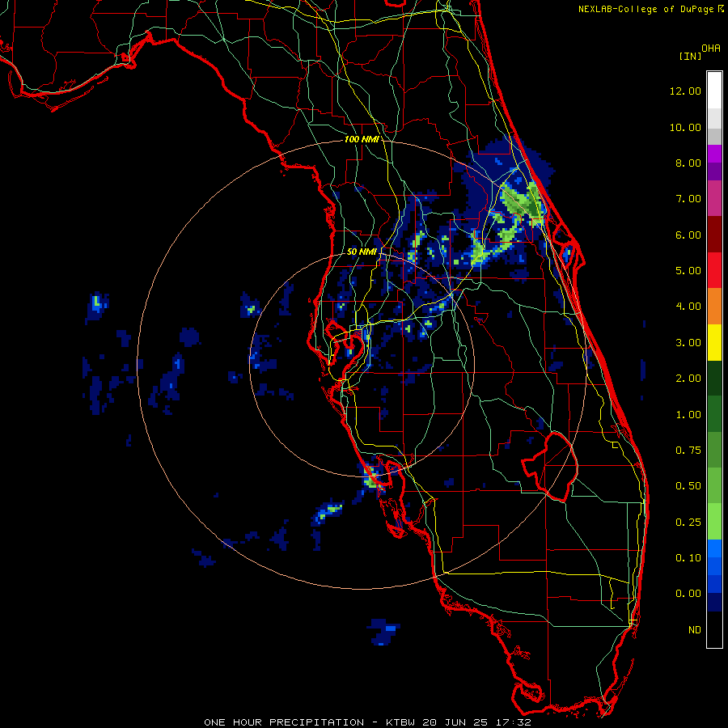Click the 1.00 legend value

pos(688,415)
